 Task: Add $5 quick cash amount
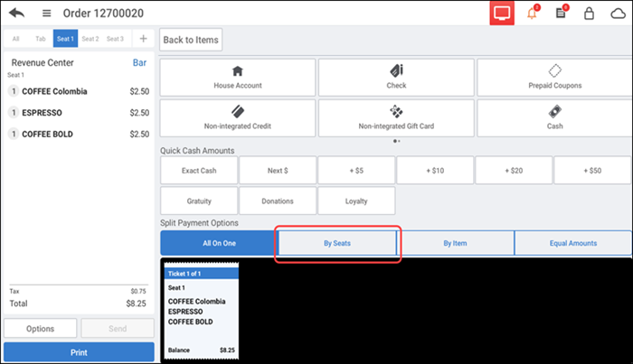(x=356, y=171)
